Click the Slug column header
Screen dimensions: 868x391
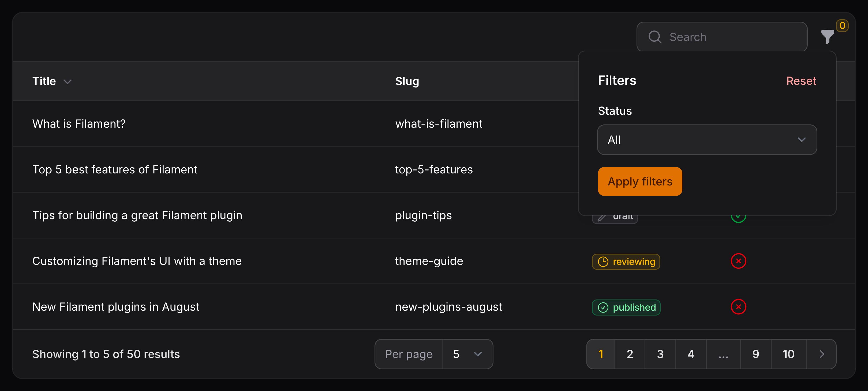click(407, 81)
